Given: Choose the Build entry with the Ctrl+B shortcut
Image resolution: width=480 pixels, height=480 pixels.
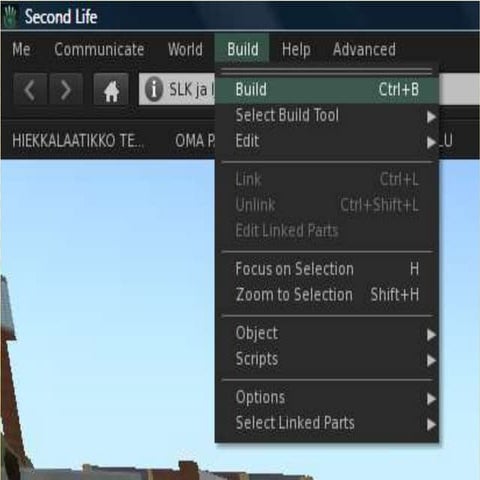Looking at the screenshot, I should pos(327,90).
